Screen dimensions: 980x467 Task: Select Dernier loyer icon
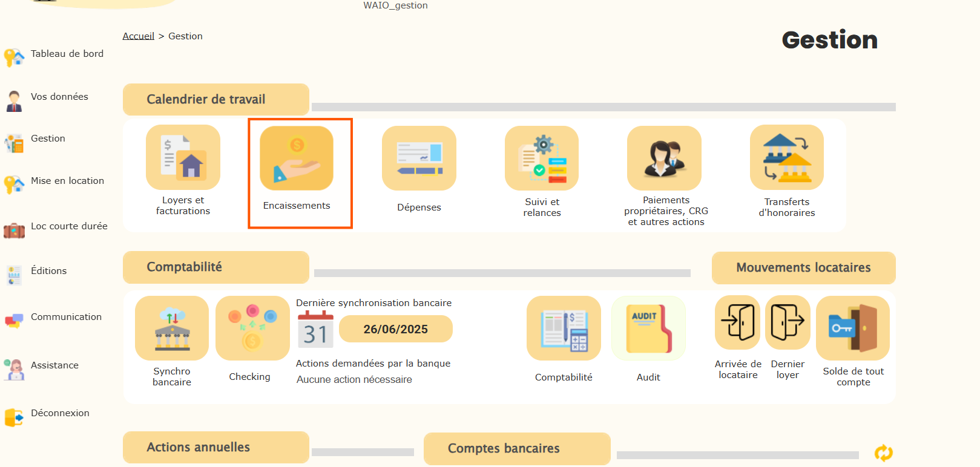(x=788, y=322)
